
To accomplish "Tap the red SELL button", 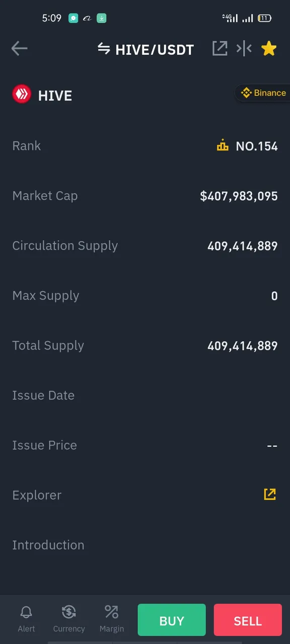I will click(248, 621).
